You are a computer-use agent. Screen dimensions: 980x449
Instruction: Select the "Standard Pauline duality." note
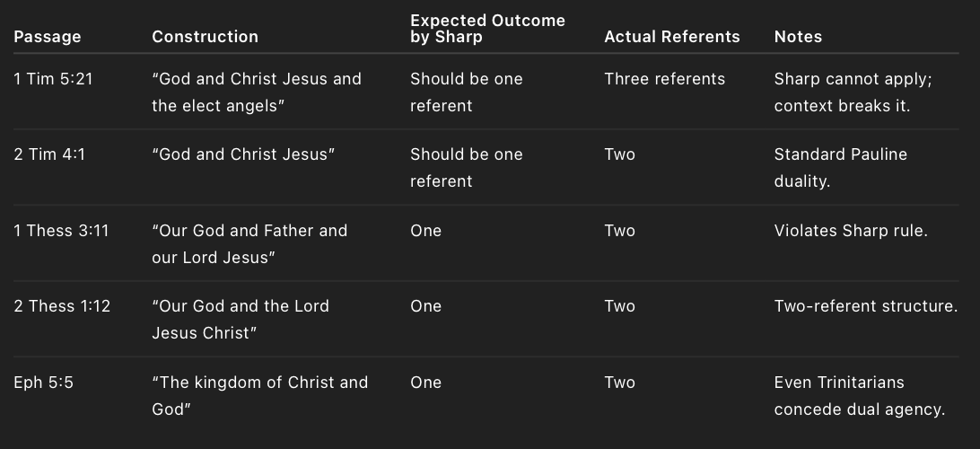[840, 167]
